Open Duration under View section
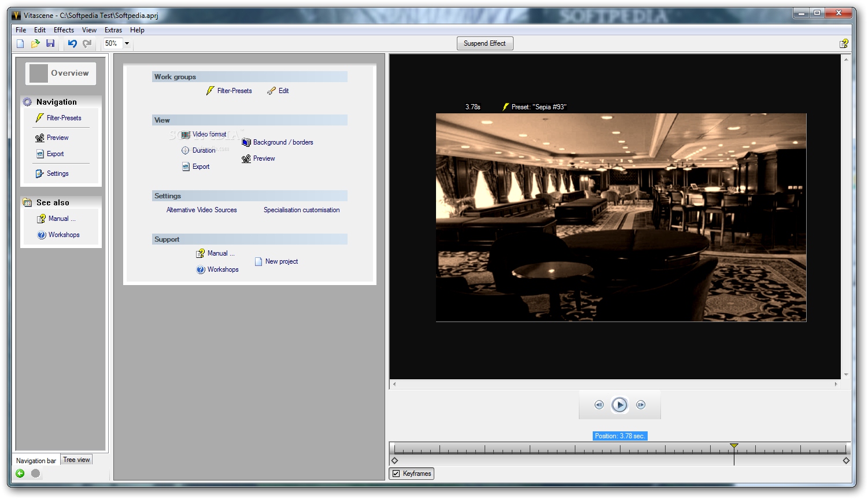Viewport: 868px width, 499px height. click(x=198, y=150)
